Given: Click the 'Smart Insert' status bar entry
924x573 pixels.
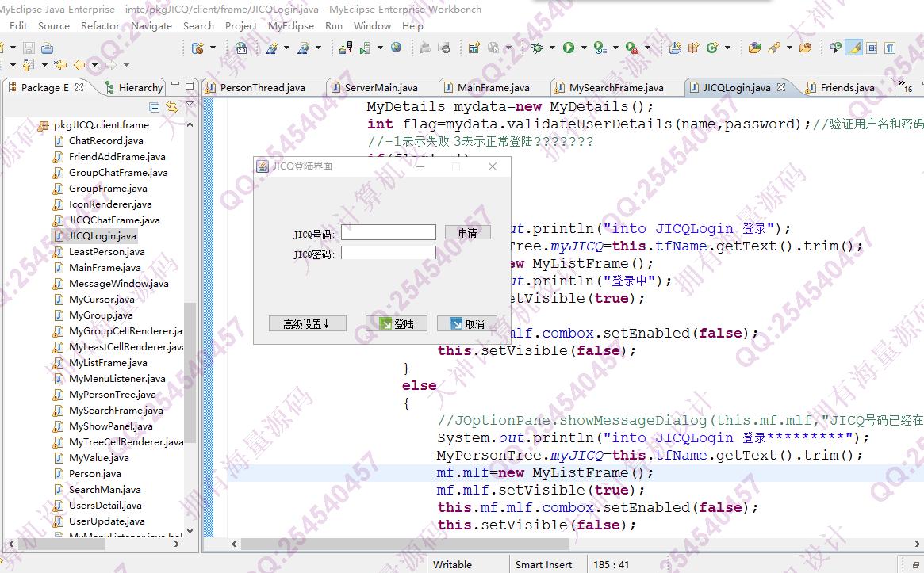Looking at the screenshot, I should (543, 565).
